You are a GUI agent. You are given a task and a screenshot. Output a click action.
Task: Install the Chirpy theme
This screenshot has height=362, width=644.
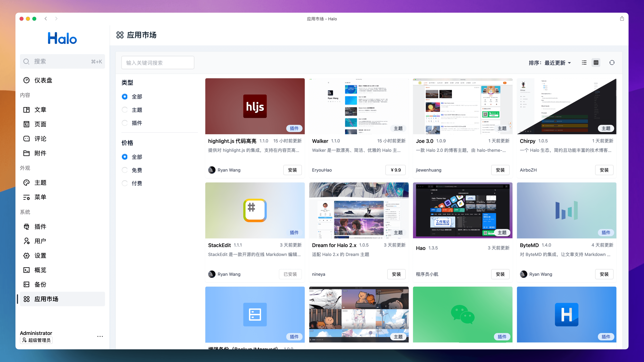(604, 170)
